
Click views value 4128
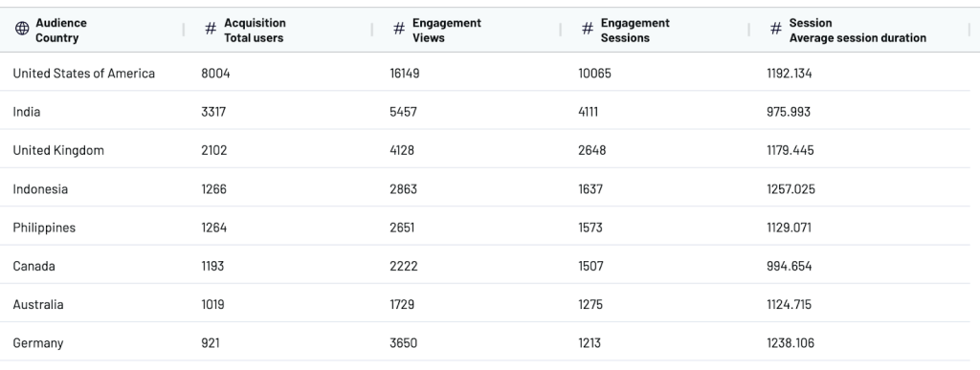tap(402, 150)
